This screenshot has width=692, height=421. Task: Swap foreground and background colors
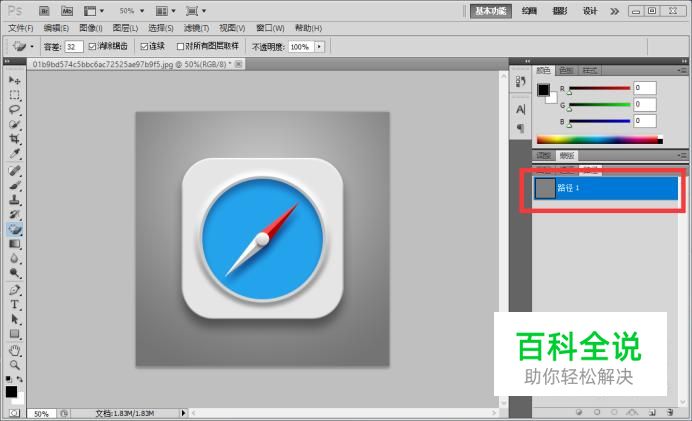coord(20,379)
